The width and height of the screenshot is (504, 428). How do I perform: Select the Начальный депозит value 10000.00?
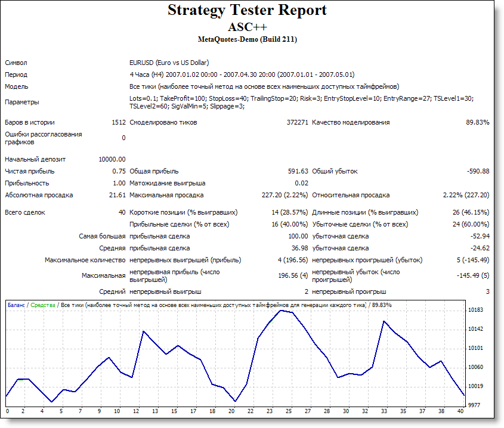[112, 159]
